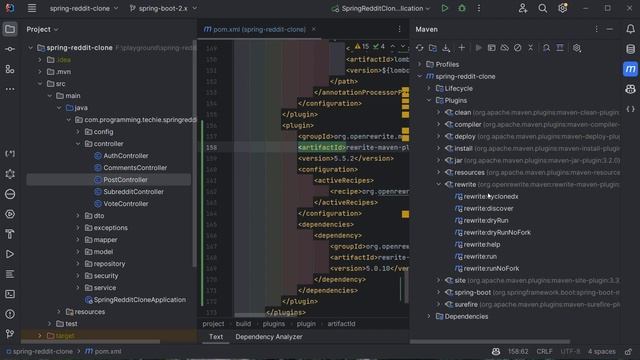Open the Project tool window icon
The image size is (640, 360).
(10, 29)
